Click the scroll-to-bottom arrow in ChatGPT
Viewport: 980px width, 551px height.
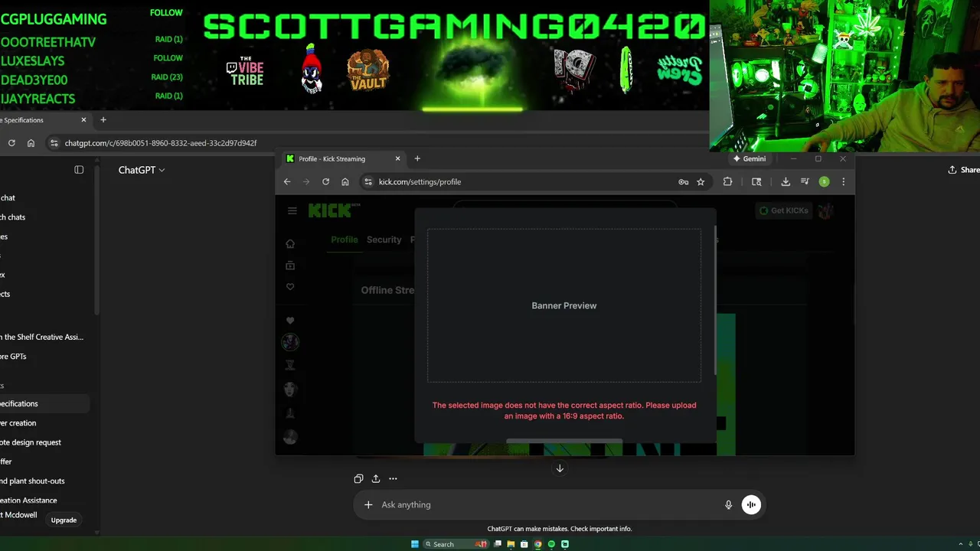(560, 468)
